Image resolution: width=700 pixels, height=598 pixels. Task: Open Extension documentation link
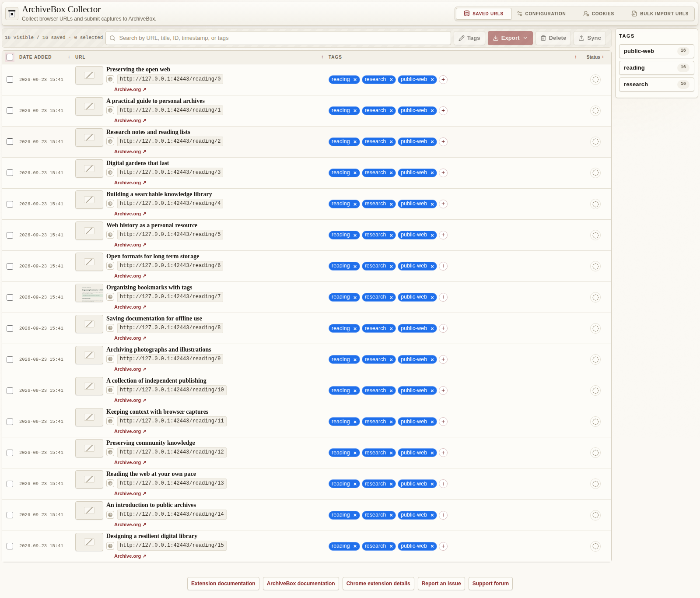(x=223, y=584)
